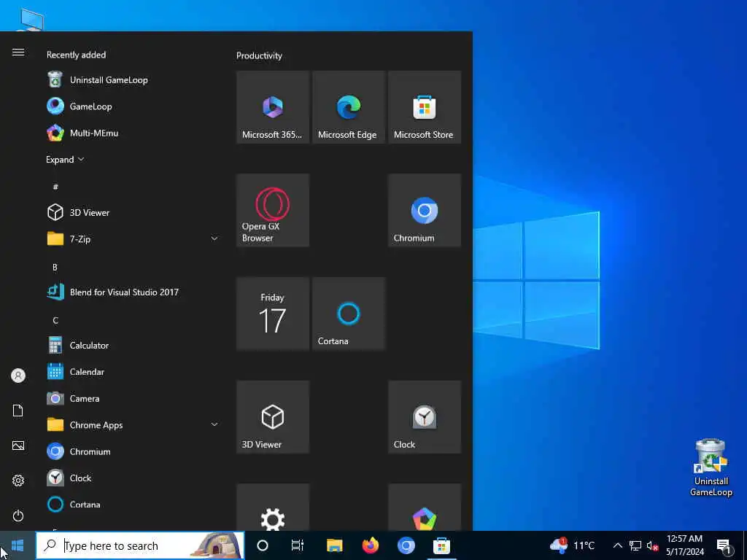Open Pictures from the Start sidebar
This screenshot has height=560, width=747.
click(18, 446)
